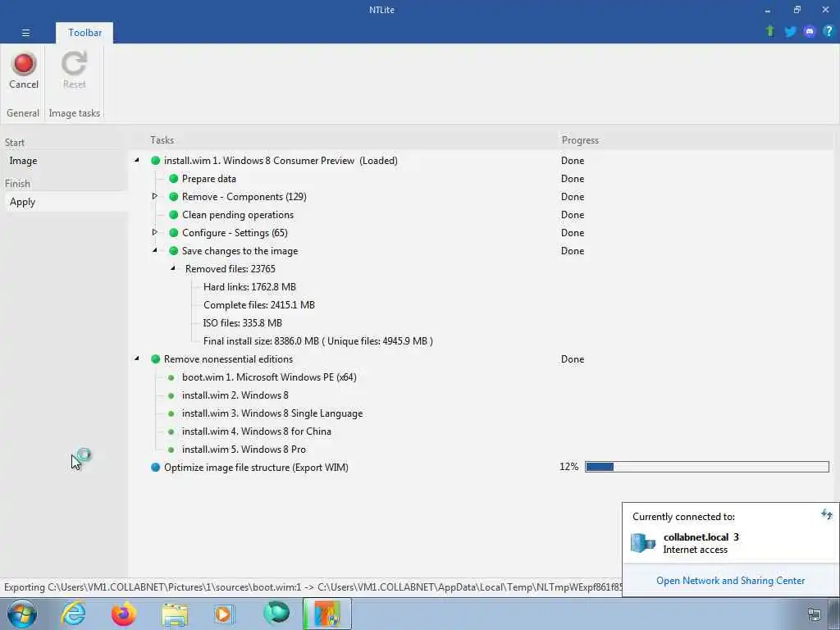Screen dimensions: 840x630
Task: Click the Prepare data status dot
Action: point(174,178)
